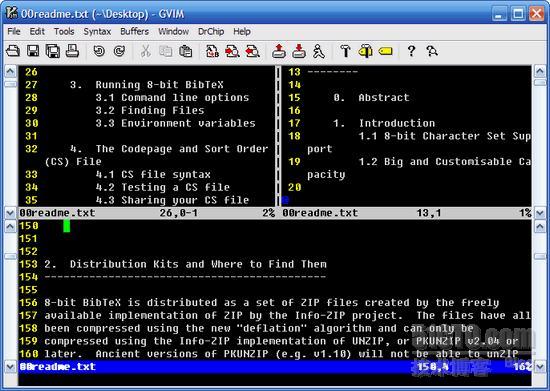
Task: Click the Copy toolbar icon
Action: pos(166,51)
